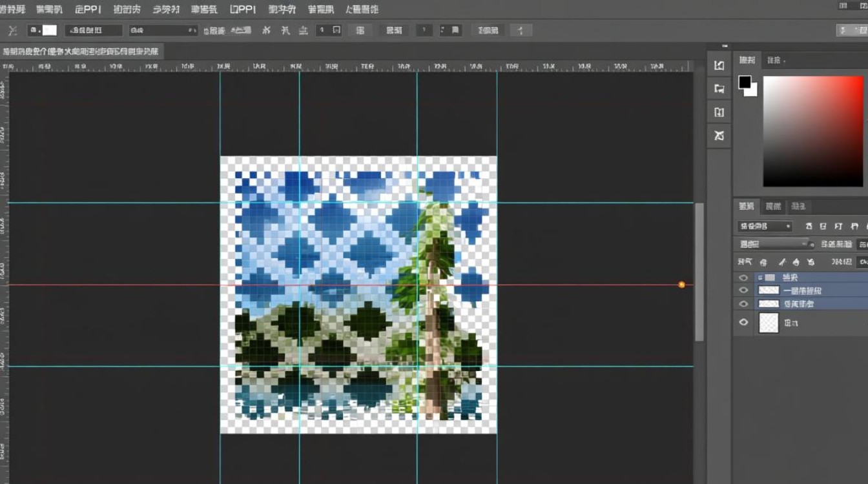Switch to the second tab of the Layers panel group

(x=773, y=207)
